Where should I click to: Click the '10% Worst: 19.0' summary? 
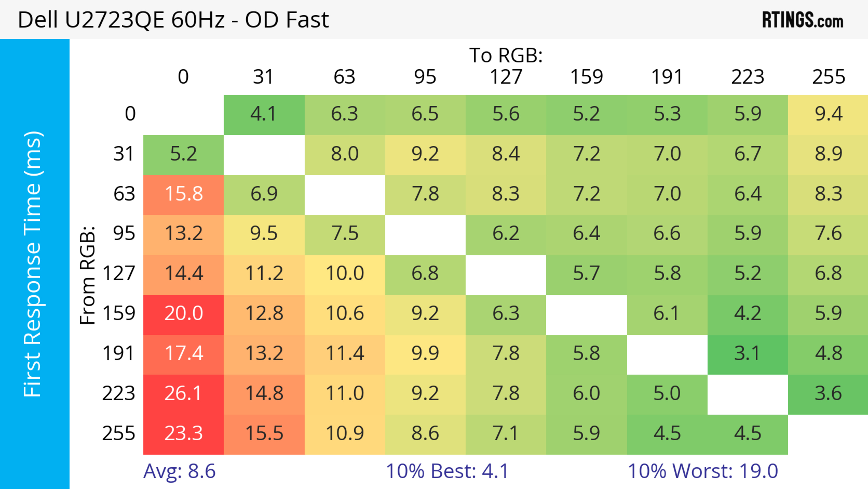[x=703, y=471]
